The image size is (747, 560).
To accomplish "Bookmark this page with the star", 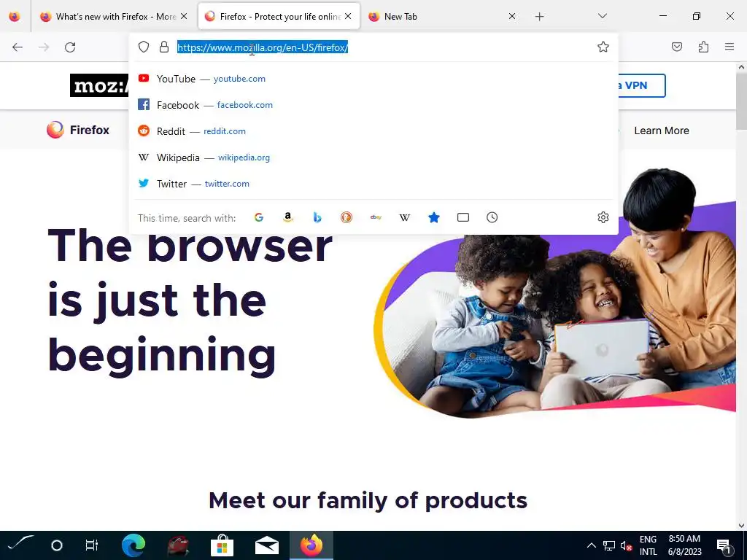I will pyautogui.click(x=603, y=47).
